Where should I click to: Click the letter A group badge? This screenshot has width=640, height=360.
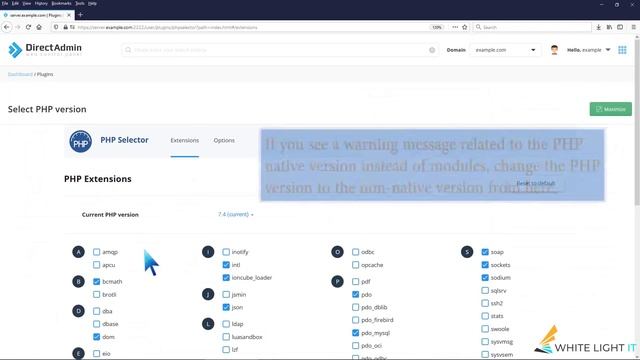click(78, 252)
